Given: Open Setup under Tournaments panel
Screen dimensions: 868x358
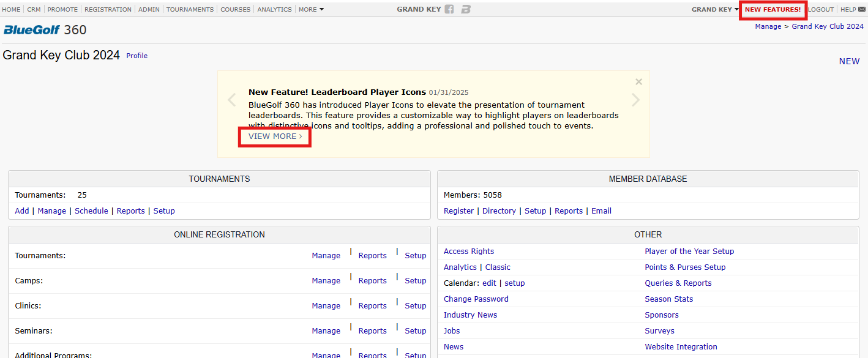Looking at the screenshot, I should pyautogui.click(x=164, y=211).
